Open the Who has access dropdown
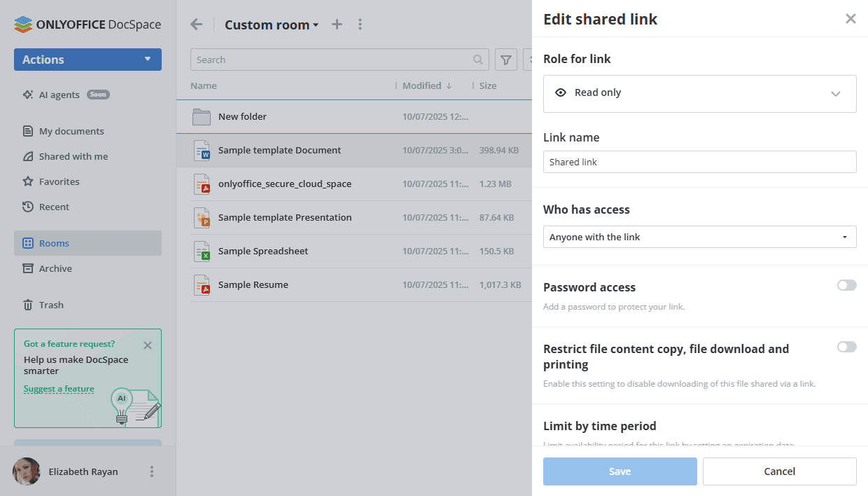The image size is (868, 496). click(x=699, y=237)
